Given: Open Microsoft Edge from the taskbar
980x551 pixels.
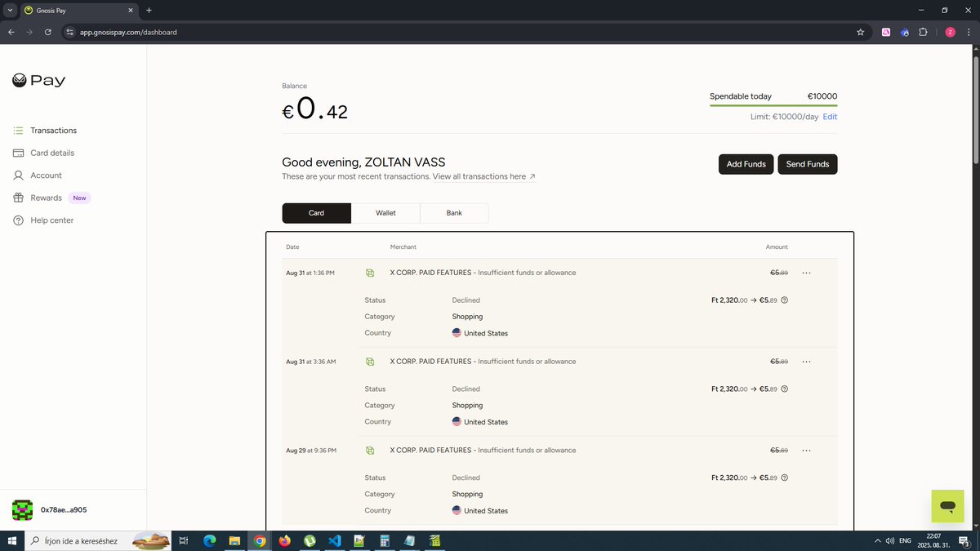Looking at the screenshot, I should point(209,540).
